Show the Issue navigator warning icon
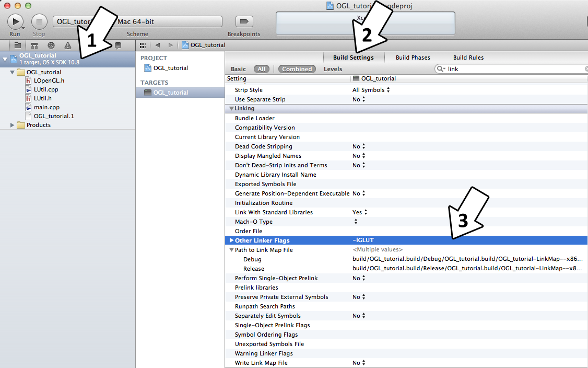Screen dimensions: 588x368 pyautogui.click(x=68, y=45)
